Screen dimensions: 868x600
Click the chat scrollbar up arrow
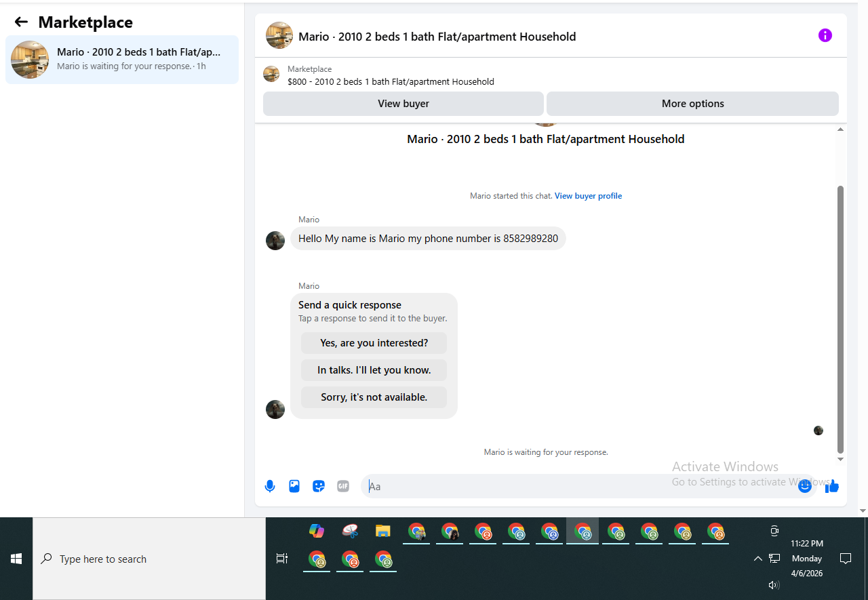[841, 129]
